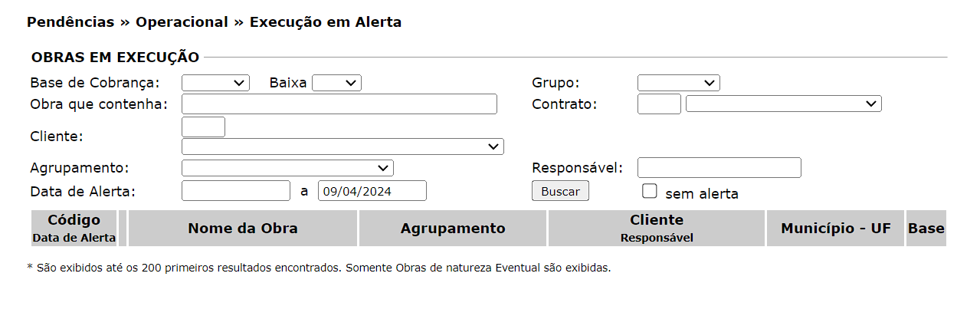Click the Data de Alerta start date field
Viewport: 980px width, 316px height.
tap(236, 191)
